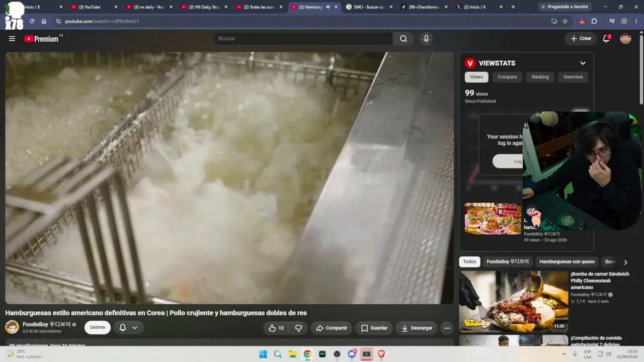This screenshot has width=644, height=362.
Task: Save the video with Guardar
Action: pos(374,328)
